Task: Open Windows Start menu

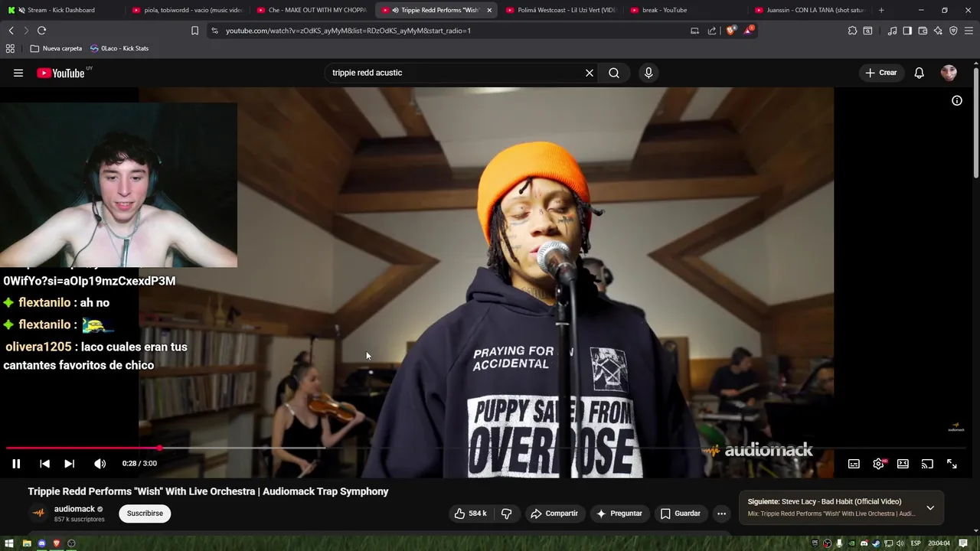Action: pos(11,543)
